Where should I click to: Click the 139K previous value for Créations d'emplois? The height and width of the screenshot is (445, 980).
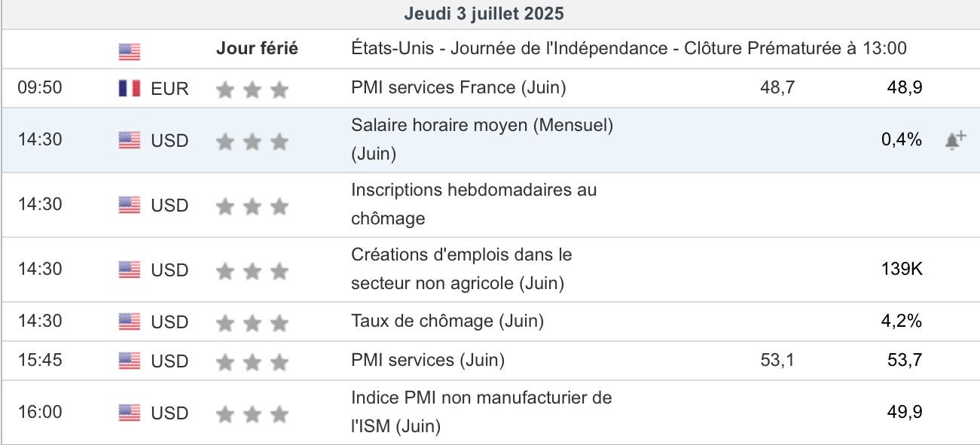click(901, 269)
